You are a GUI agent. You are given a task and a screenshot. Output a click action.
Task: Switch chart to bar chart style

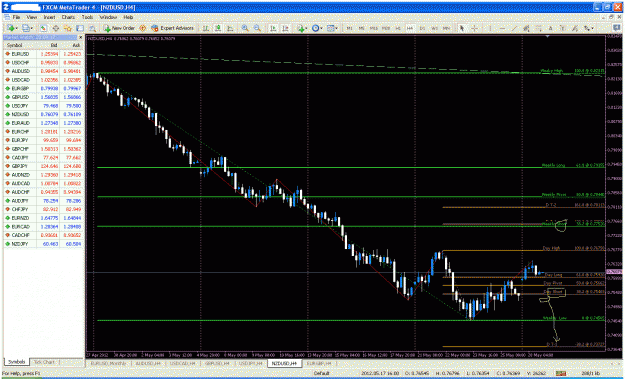click(206, 28)
